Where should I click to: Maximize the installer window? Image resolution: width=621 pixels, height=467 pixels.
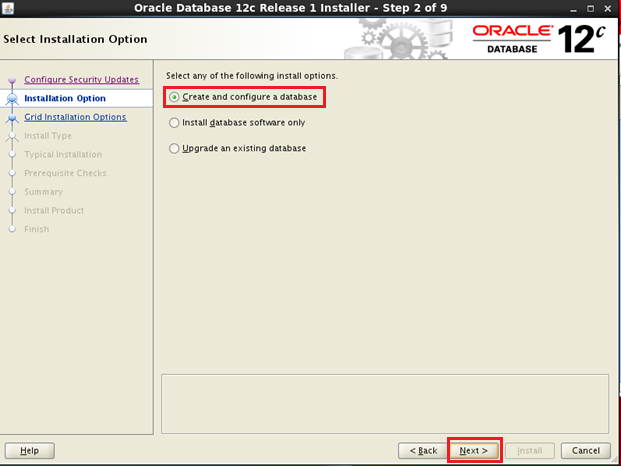[591, 9]
